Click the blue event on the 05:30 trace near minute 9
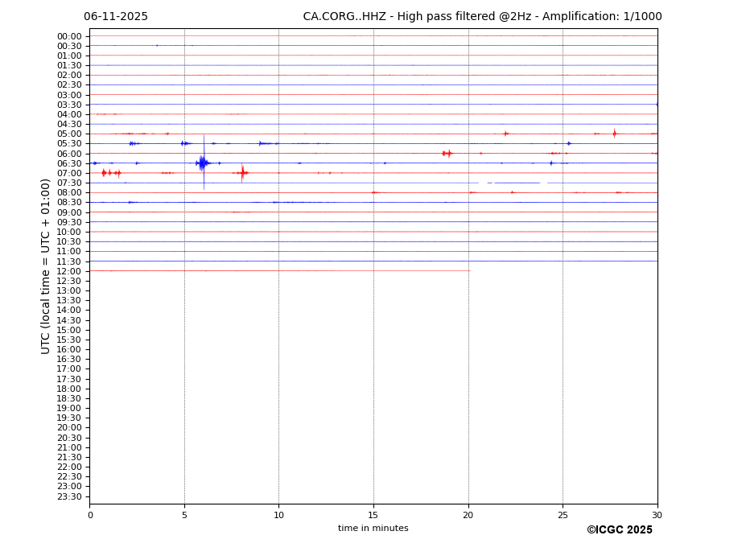Viewport: 746px width, 560px height. click(x=261, y=143)
